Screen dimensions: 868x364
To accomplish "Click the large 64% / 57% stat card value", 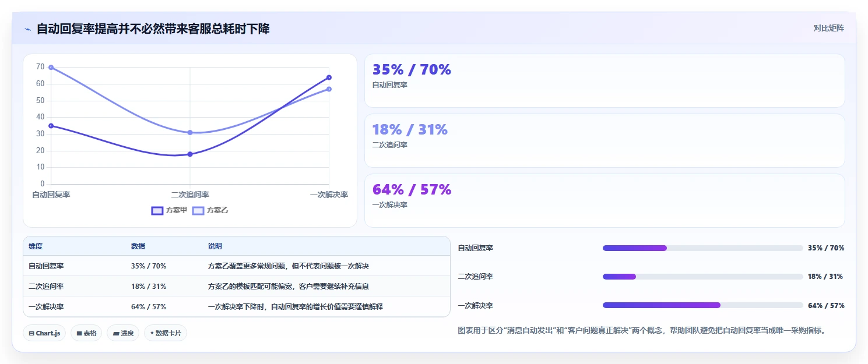I will (x=412, y=190).
